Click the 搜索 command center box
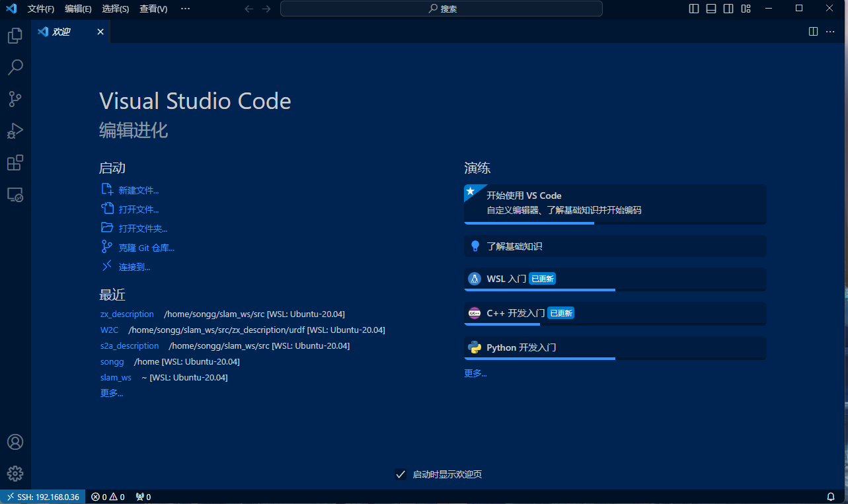 [442, 9]
